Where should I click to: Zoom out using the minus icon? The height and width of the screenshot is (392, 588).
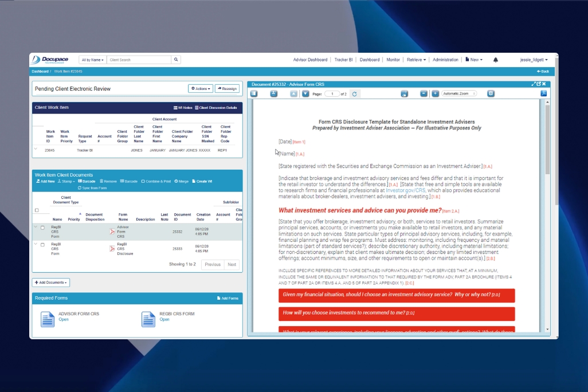point(424,93)
